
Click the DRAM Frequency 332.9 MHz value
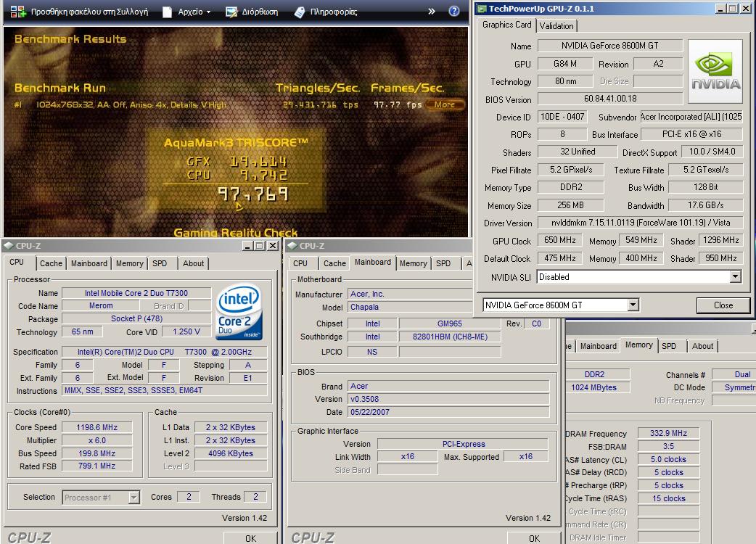pyautogui.click(x=668, y=433)
